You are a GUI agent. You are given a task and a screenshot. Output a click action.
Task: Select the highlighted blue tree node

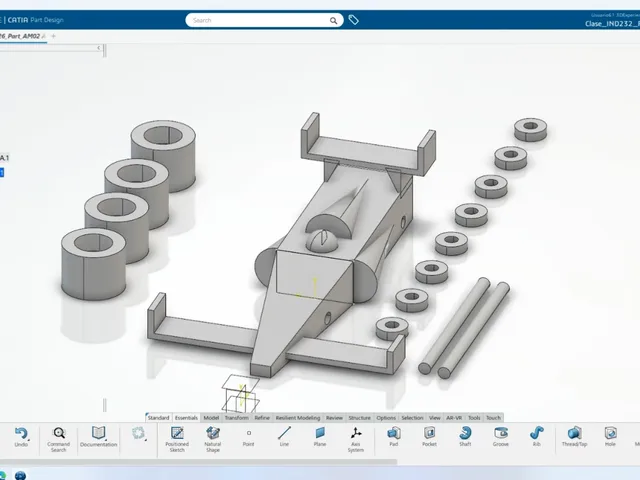[x=2, y=173]
